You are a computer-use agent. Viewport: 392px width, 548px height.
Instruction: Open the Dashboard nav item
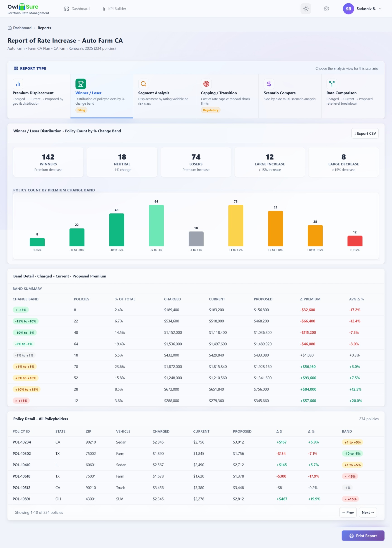[77, 9]
